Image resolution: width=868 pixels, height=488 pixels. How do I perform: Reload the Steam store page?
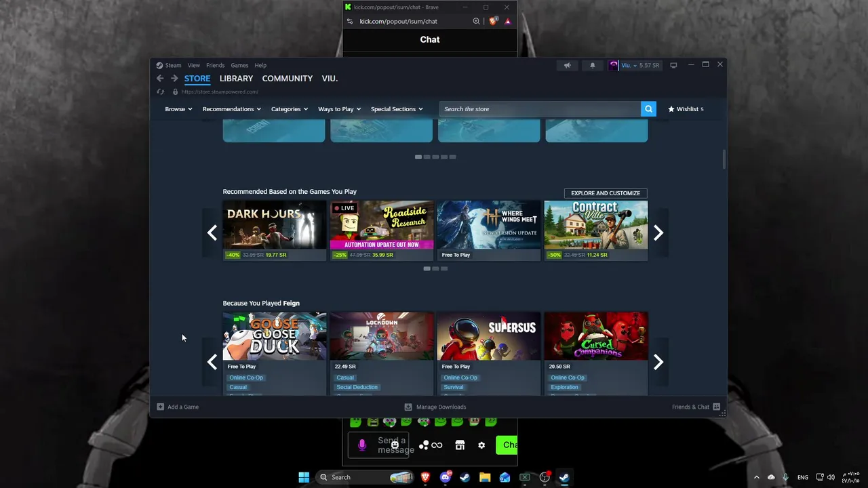(160, 91)
